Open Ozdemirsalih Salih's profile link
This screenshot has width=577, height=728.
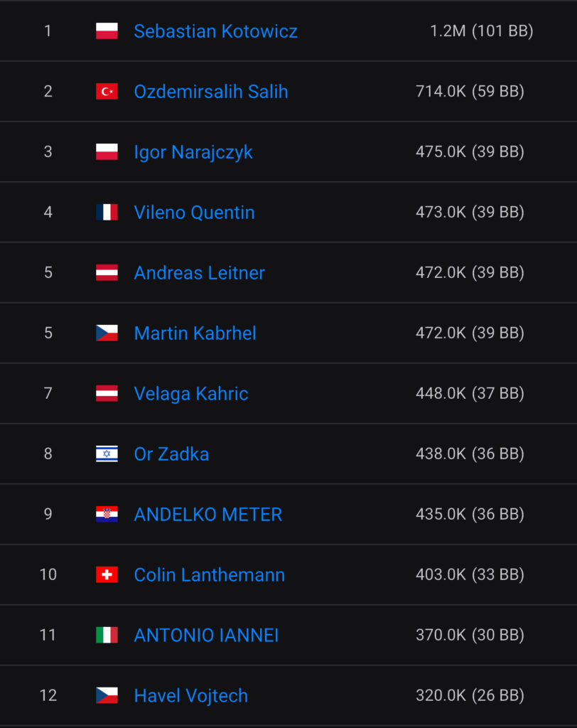[x=211, y=92]
